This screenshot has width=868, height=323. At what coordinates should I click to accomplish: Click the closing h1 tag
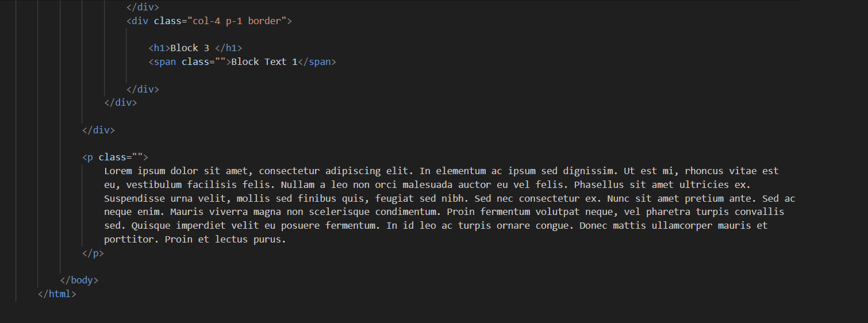click(x=229, y=48)
